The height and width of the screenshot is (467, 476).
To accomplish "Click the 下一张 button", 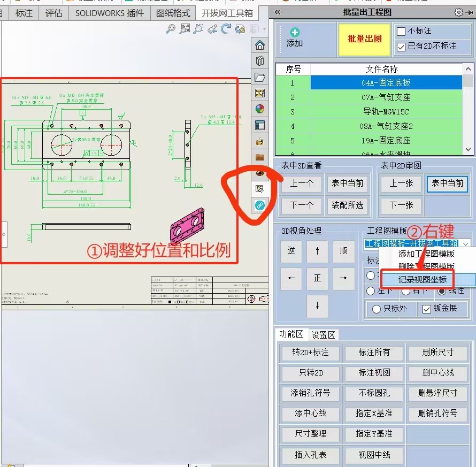I will pos(401,205).
